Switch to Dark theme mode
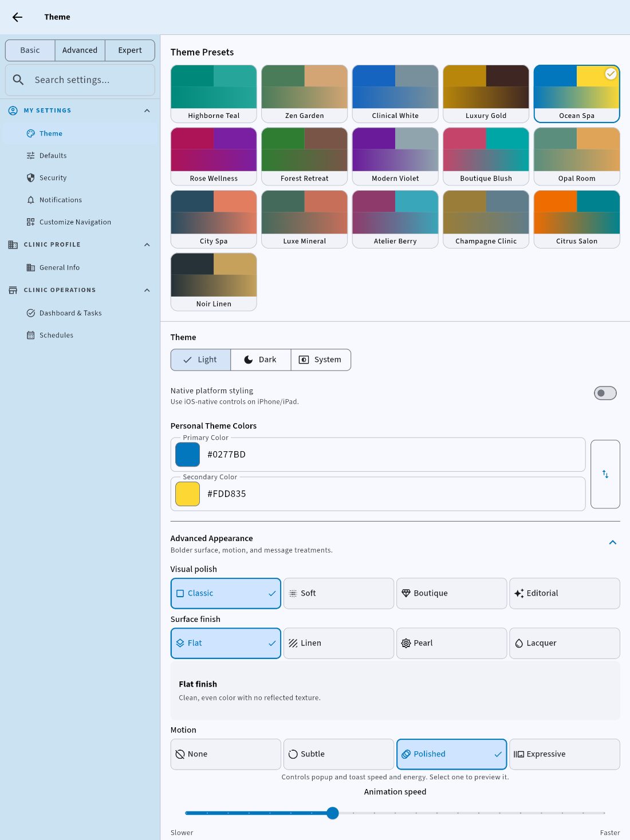 tap(261, 360)
